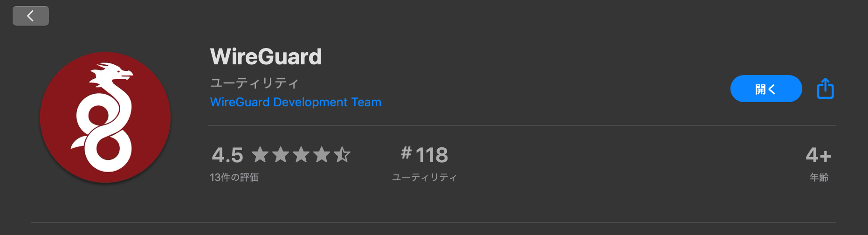The height and width of the screenshot is (235, 868).
Task: Click the 4+ age rating
Action: click(x=818, y=155)
